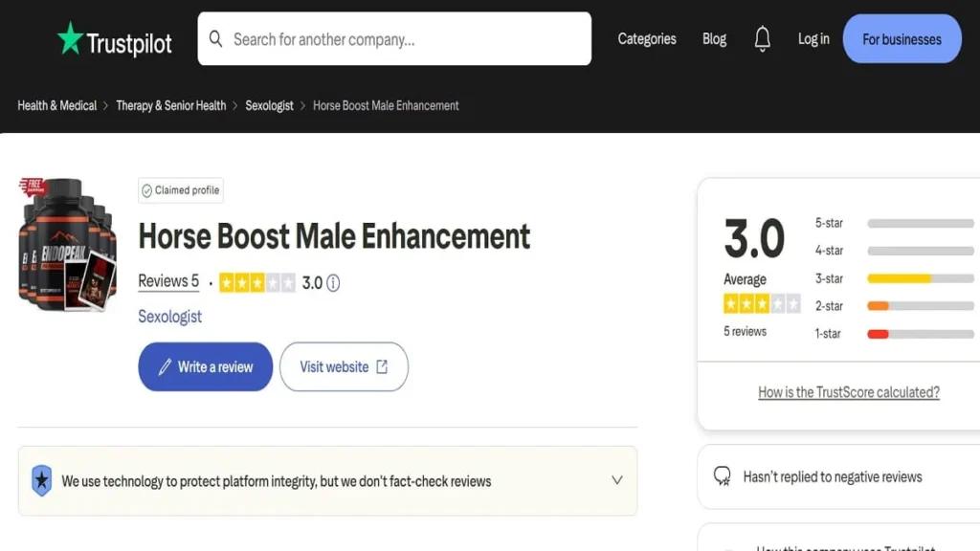Click the Write a review button
The image size is (980, 551).
click(205, 366)
